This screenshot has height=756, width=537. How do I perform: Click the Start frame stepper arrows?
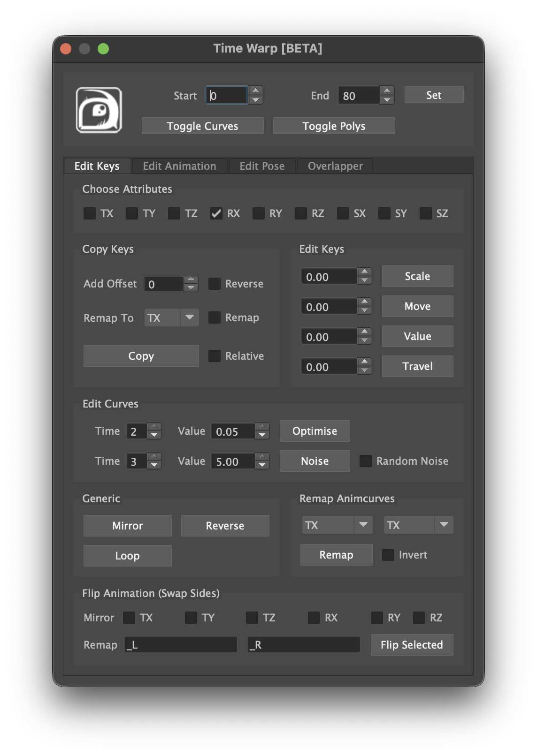click(255, 95)
